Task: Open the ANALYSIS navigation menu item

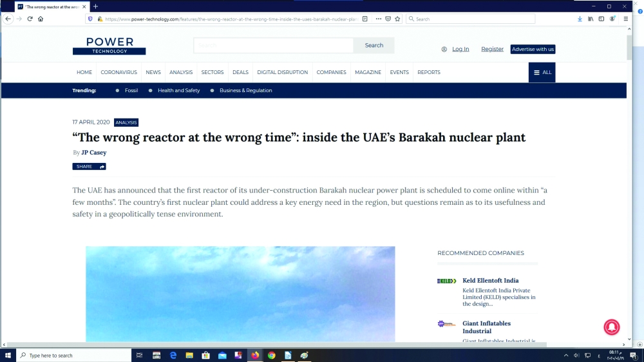Action: [181, 72]
